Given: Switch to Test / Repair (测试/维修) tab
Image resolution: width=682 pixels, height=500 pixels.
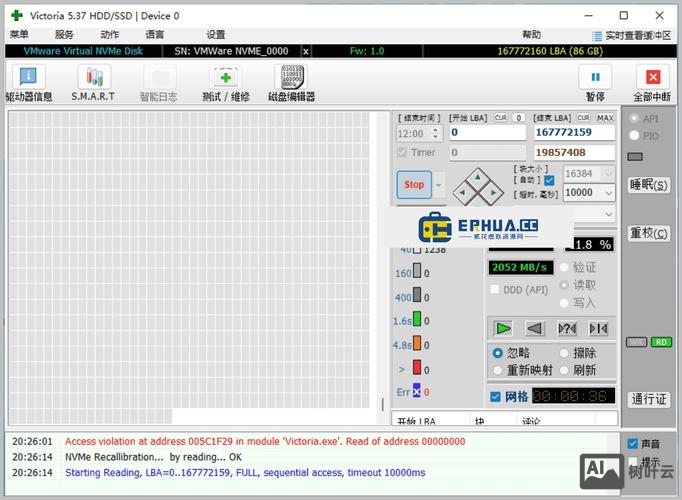Looking at the screenshot, I should 225,83.
